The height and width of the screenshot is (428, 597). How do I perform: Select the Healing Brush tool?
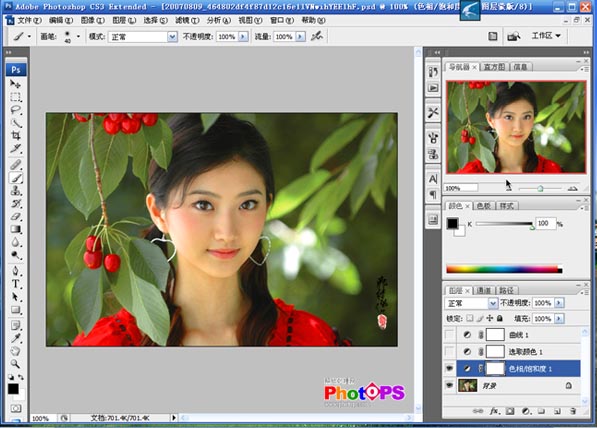[16, 165]
